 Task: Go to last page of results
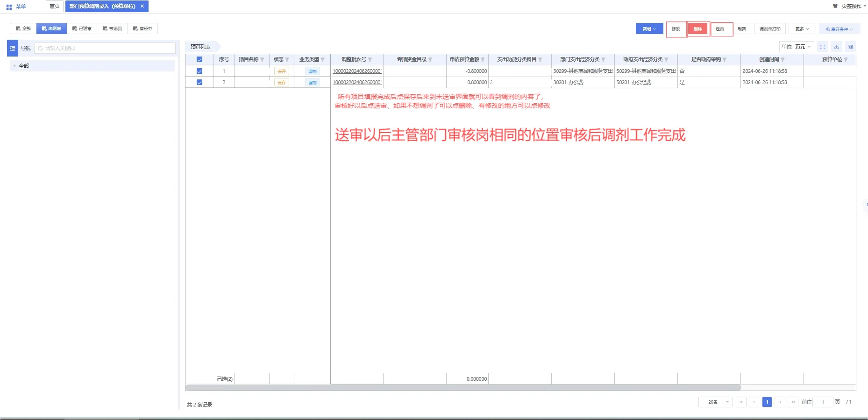793,402
